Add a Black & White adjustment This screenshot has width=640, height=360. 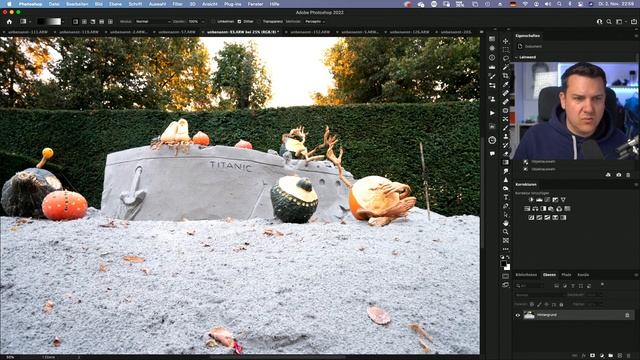click(x=543, y=209)
